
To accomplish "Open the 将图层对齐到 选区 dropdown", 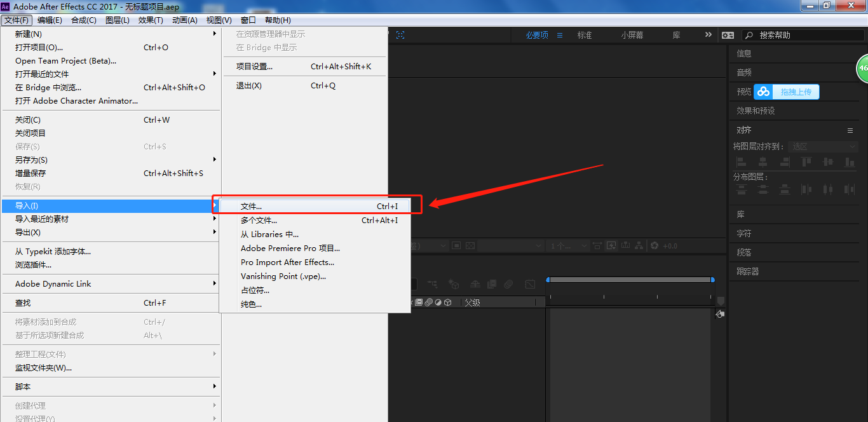I will click(x=824, y=147).
